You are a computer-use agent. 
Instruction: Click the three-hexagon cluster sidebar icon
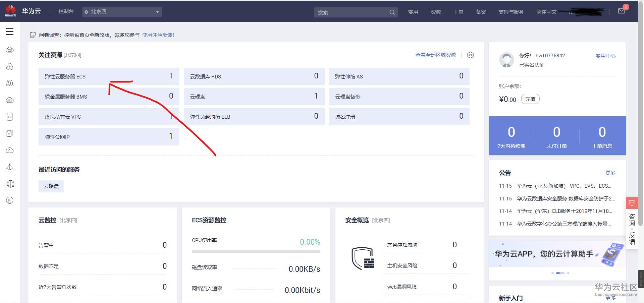tap(10, 66)
